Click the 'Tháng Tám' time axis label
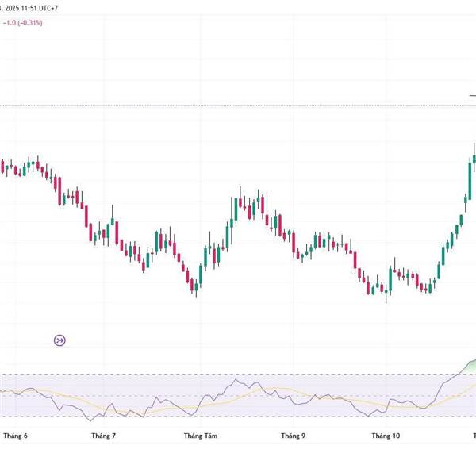The height and width of the screenshot is (476, 476). pyautogui.click(x=201, y=436)
